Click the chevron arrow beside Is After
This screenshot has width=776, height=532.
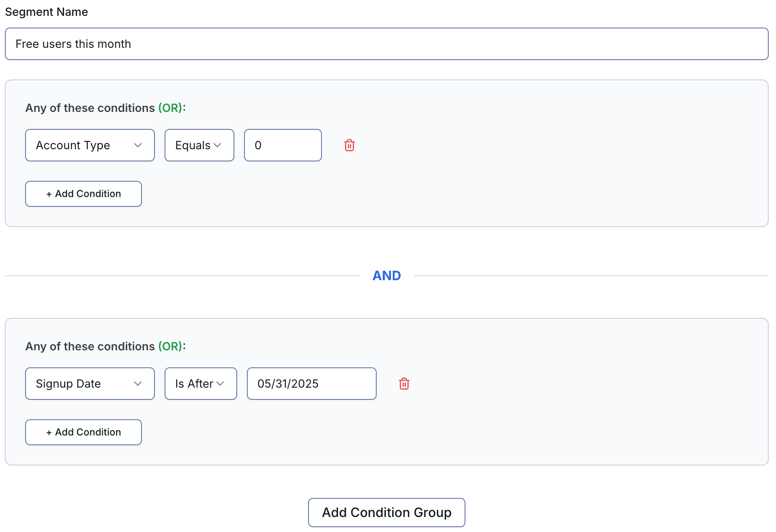coord(221,384)
